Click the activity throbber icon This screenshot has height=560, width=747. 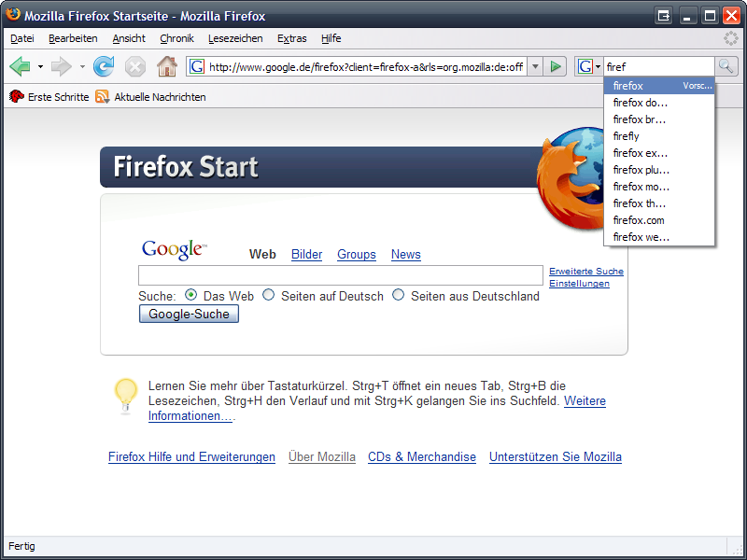(x=730, y=38)
